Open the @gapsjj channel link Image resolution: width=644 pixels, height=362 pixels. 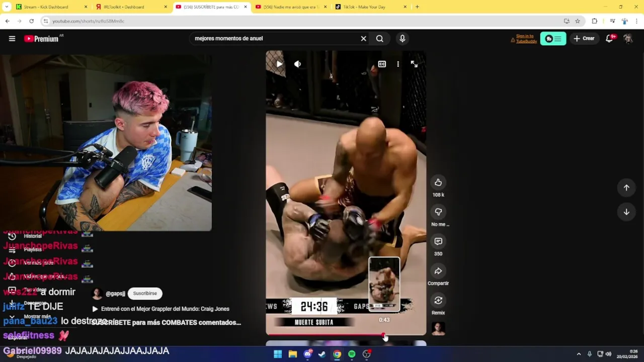[x=115, y=294]
